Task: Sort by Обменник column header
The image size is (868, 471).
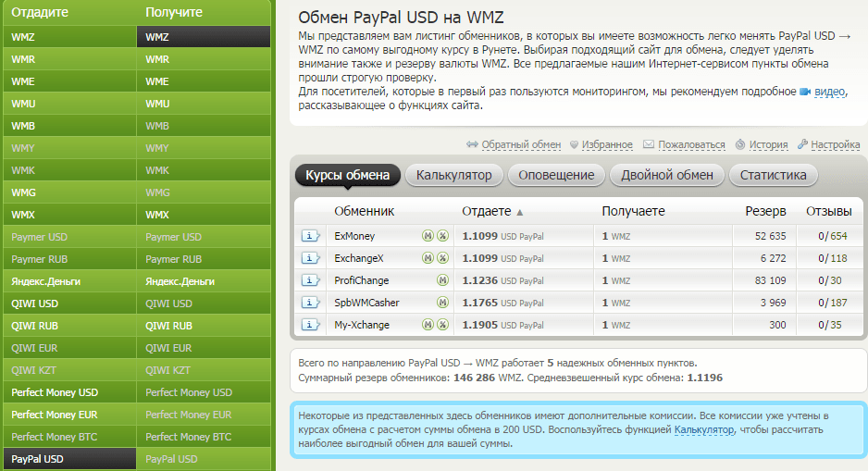Action: (x=365, y=211)
